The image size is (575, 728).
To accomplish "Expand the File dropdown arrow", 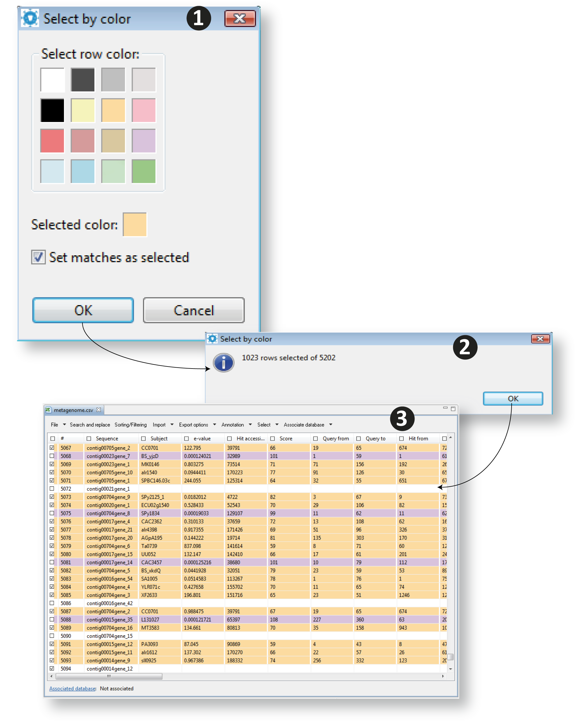I will (x=64, y=424).
